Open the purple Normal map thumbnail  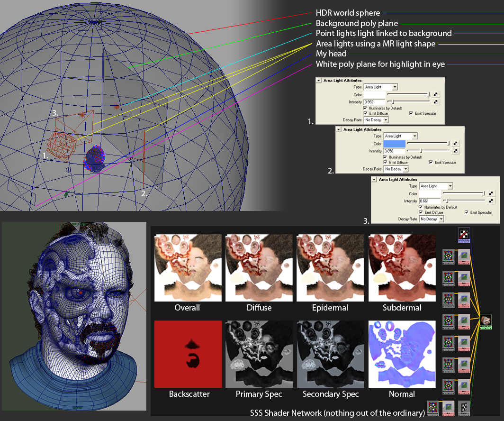pyautogui.click(x=402, y=354)
